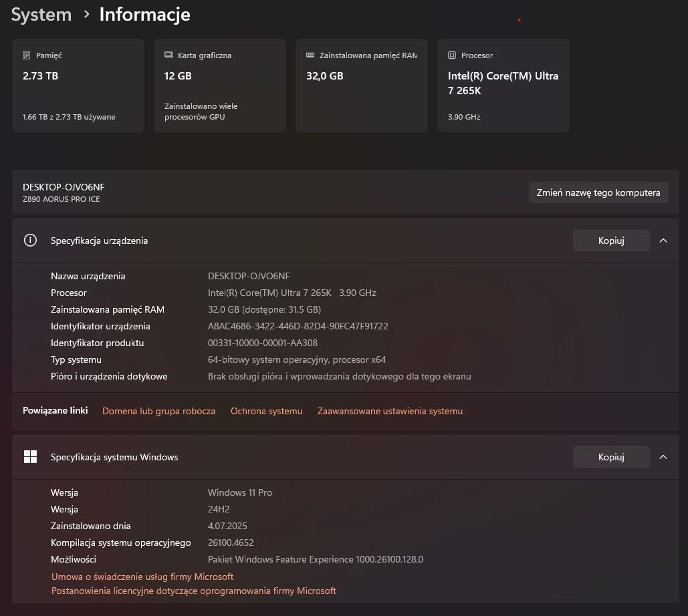Select the processor value Intel(R) Core(TM) Ultra 7 265K

(x=269, y=293)
